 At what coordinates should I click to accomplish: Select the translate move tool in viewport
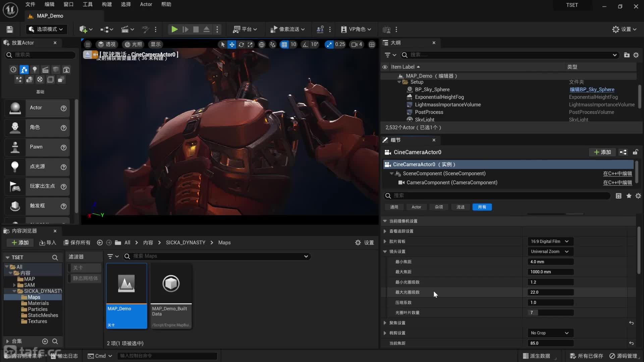[x=232, y=44]
